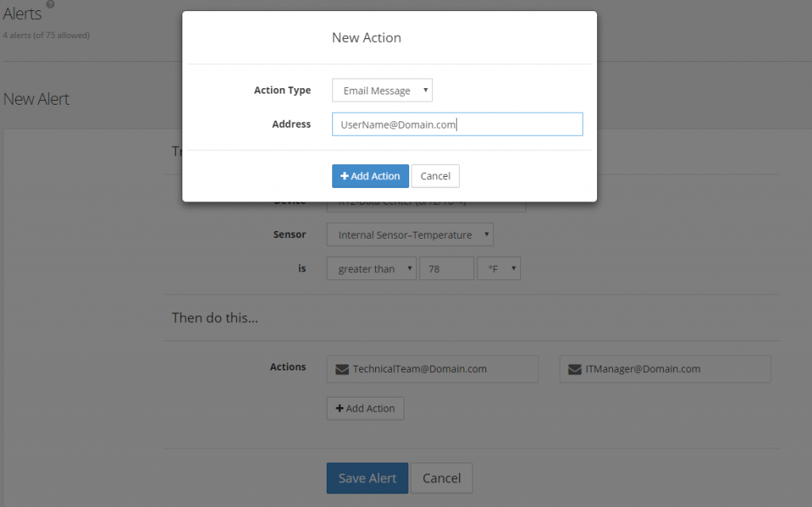Click the Alerts page heading

point(24,13)
